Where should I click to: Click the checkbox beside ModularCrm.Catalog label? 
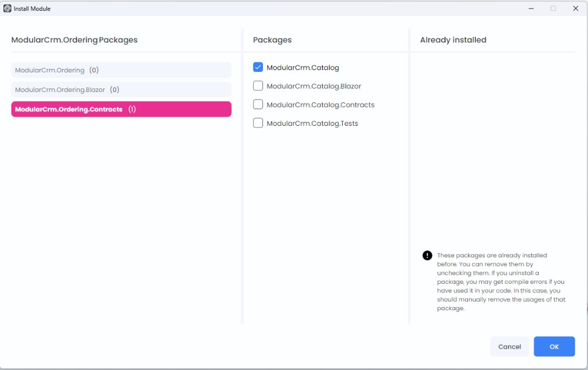[x=258, y=67]
